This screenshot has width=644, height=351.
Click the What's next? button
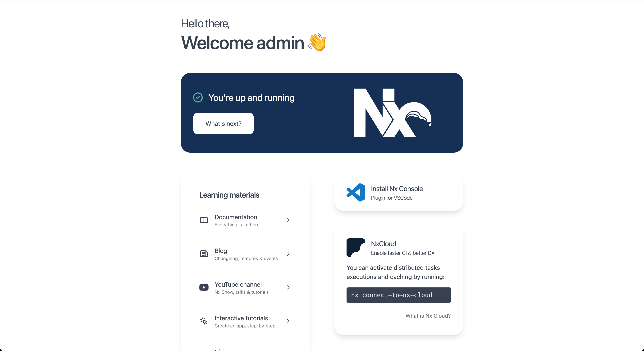coord(223,124)
